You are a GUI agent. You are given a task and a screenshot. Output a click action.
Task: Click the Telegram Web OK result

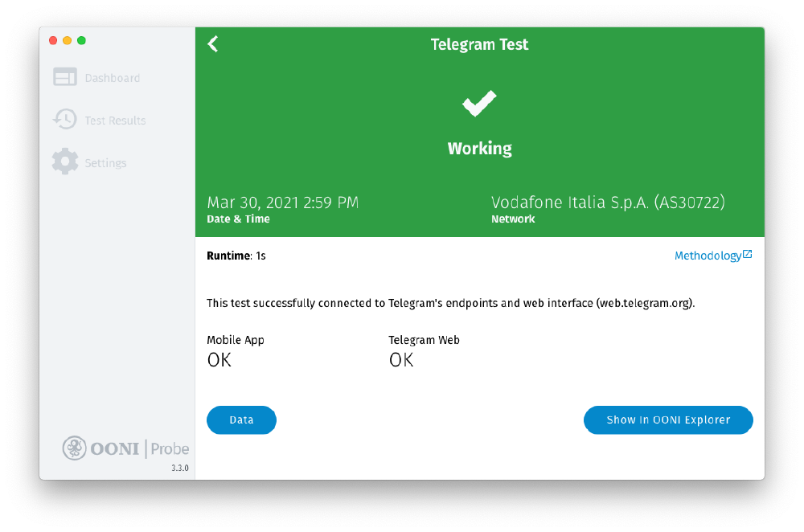(x=401, y=360)
